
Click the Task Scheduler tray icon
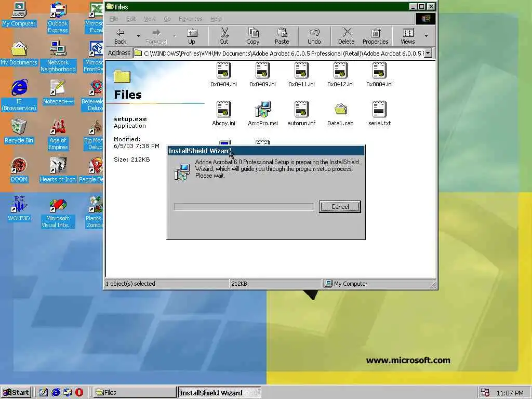coord(485,393)
